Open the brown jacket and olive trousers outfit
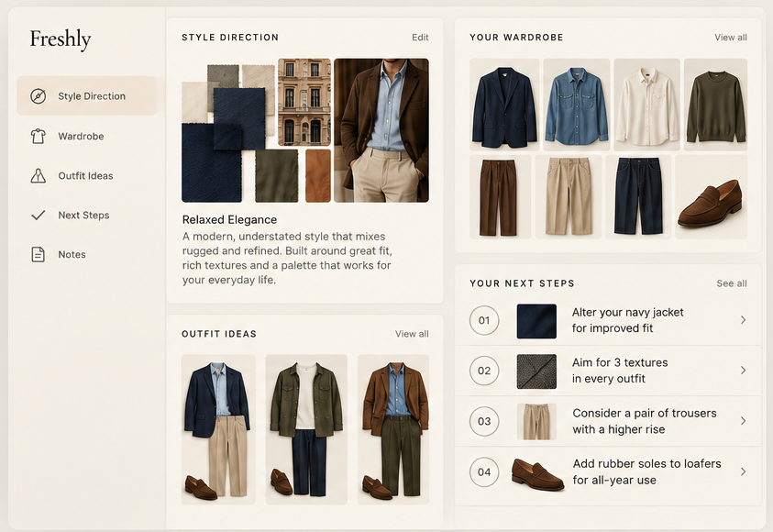 (x=392, y=429)
